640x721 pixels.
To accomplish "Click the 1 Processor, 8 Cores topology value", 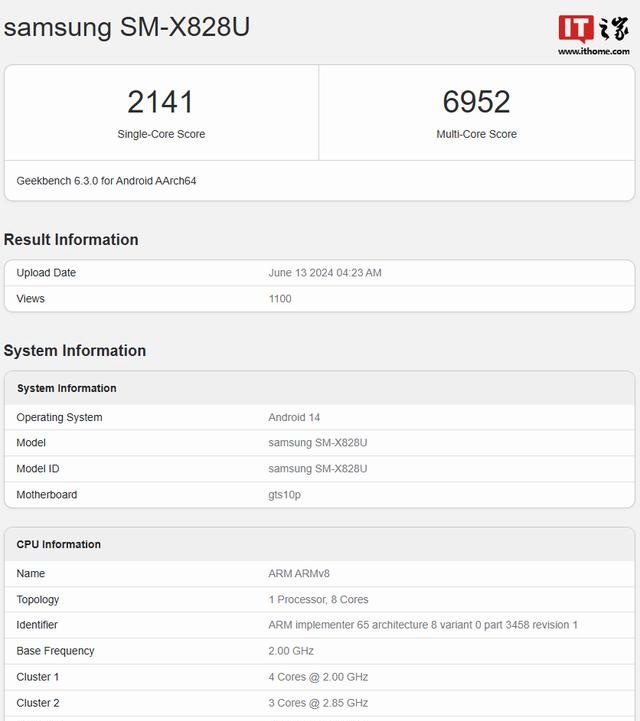I will [x=318, y=600].
